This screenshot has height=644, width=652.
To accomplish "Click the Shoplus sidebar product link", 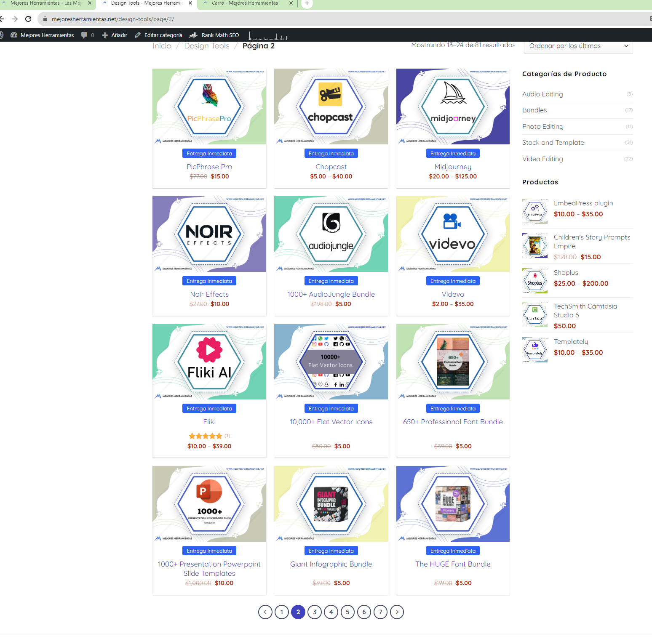I will point(566,273).
